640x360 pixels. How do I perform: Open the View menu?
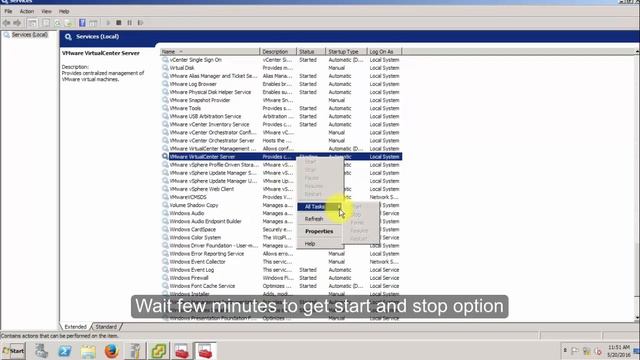[47, 11]
